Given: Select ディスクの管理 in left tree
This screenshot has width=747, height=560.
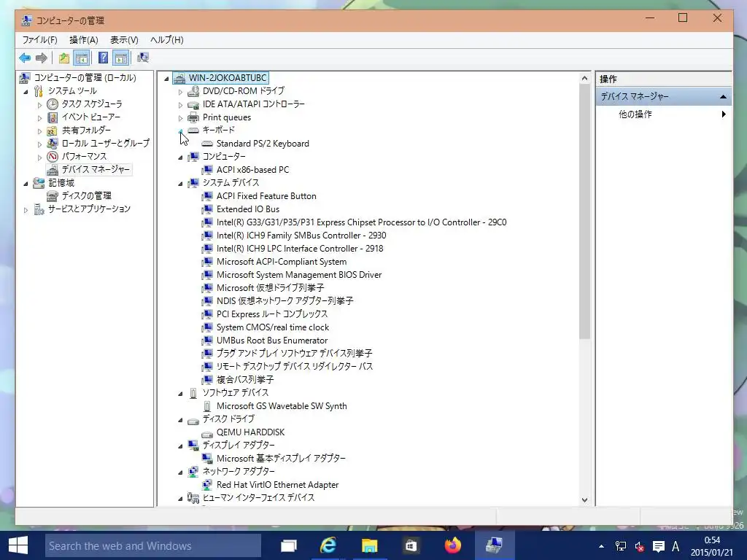Looking at the screenshot, I should pyautogui.click(x=86, y=195).
